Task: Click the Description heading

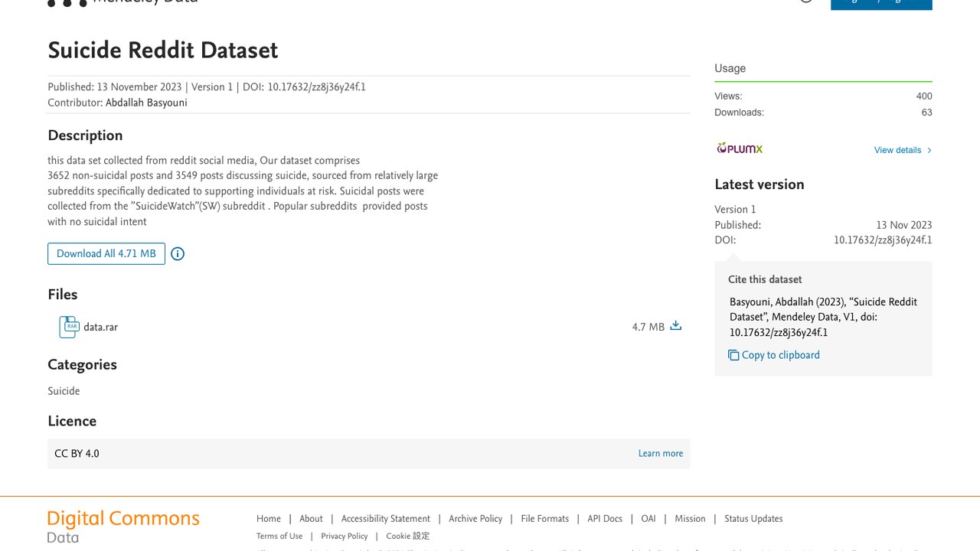Action: pyautogui.click(x=85, y=135)
